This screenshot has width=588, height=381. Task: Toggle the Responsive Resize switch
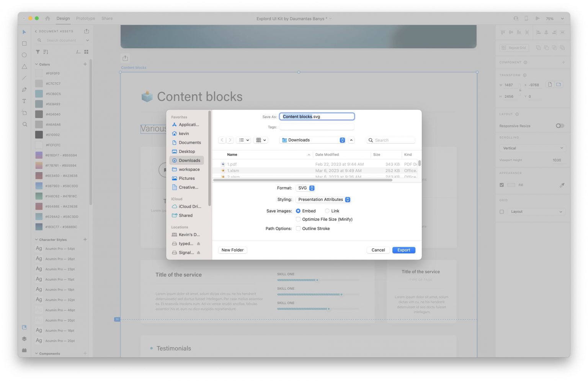pos(560,126)
